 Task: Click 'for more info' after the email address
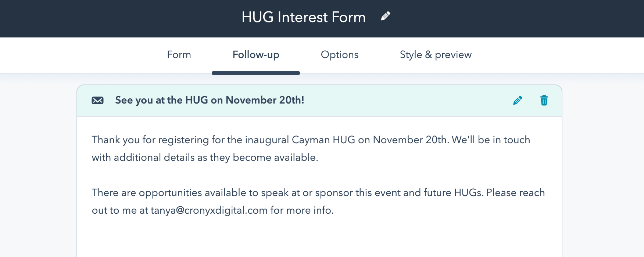click(x=302, y=210)
